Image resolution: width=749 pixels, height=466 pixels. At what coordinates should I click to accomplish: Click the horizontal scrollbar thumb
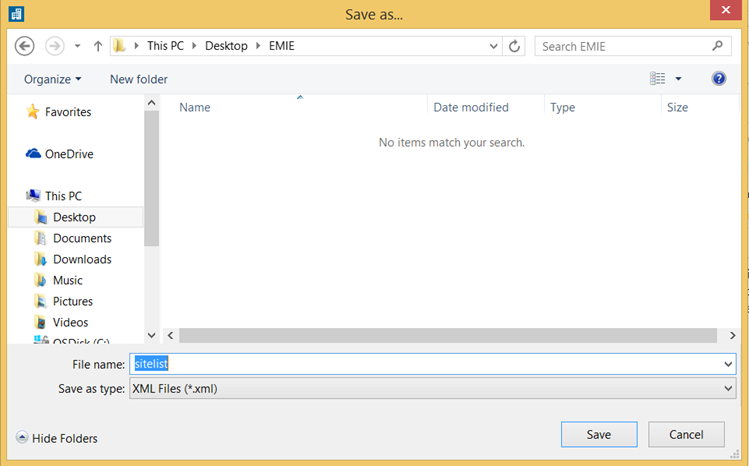448,335
